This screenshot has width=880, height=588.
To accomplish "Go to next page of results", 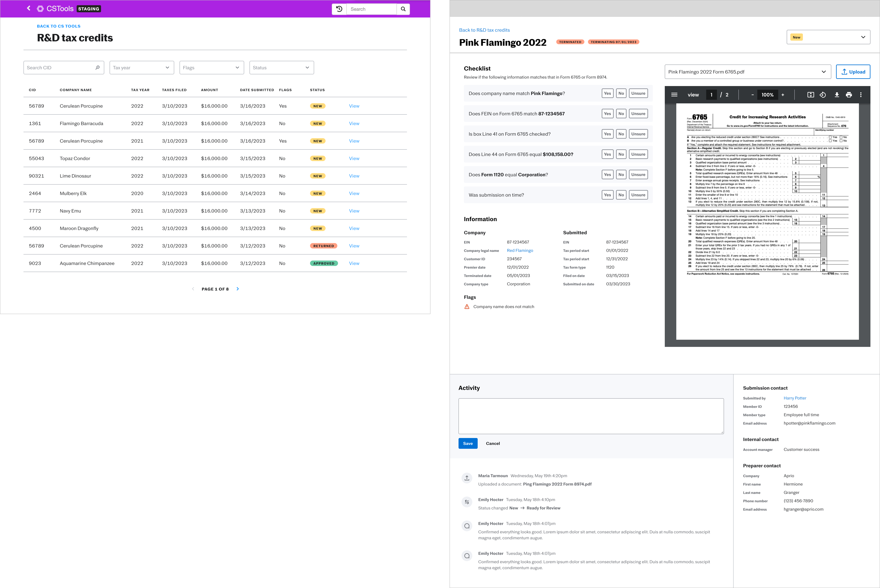I will pos(237,289).
